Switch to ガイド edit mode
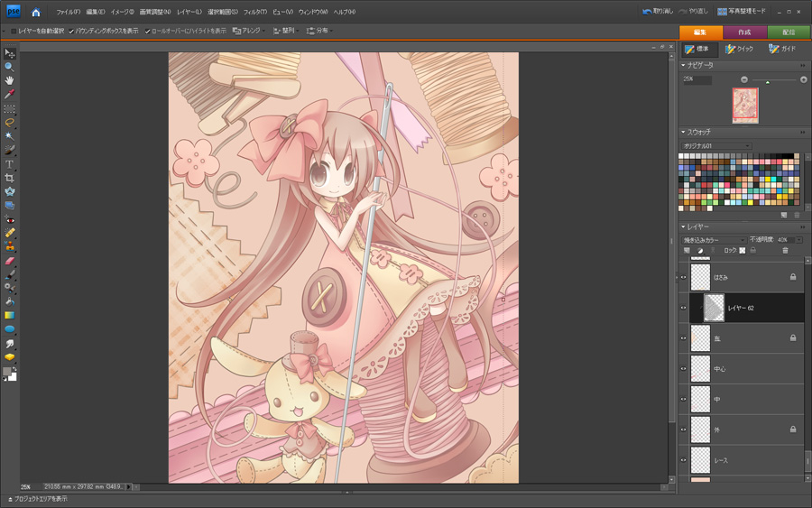812x508 pixels. [x=782, y=50]
